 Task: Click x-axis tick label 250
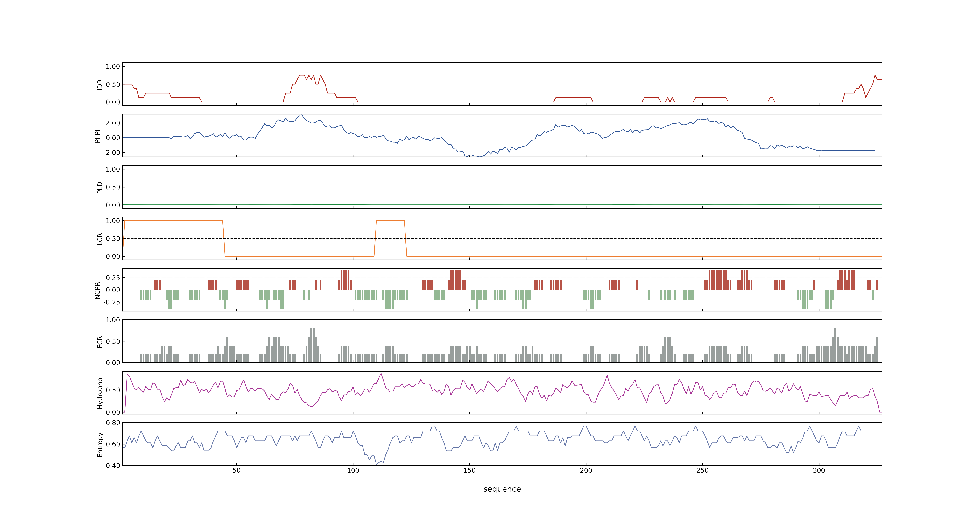(702, 470)
